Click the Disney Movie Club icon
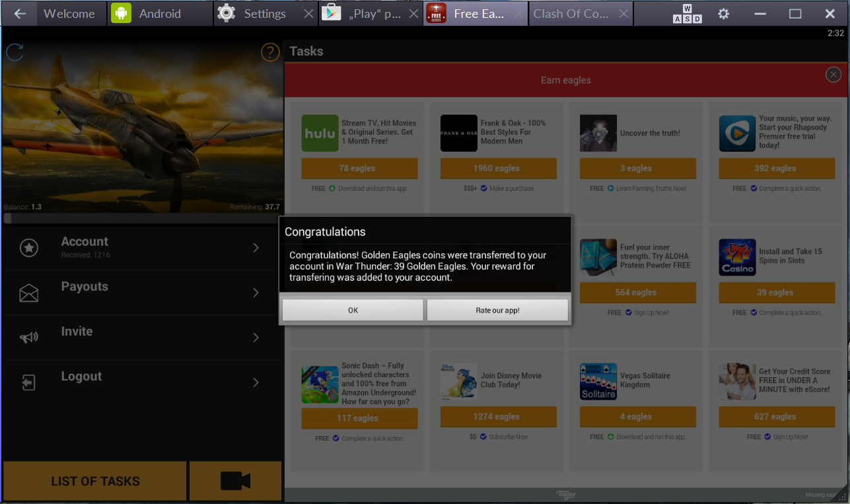This screenshot has width=850, height=504. click(x=459, y=381)
